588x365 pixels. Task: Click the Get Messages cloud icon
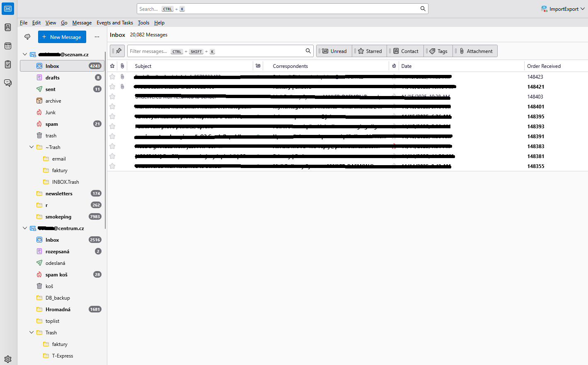[27, 37]
